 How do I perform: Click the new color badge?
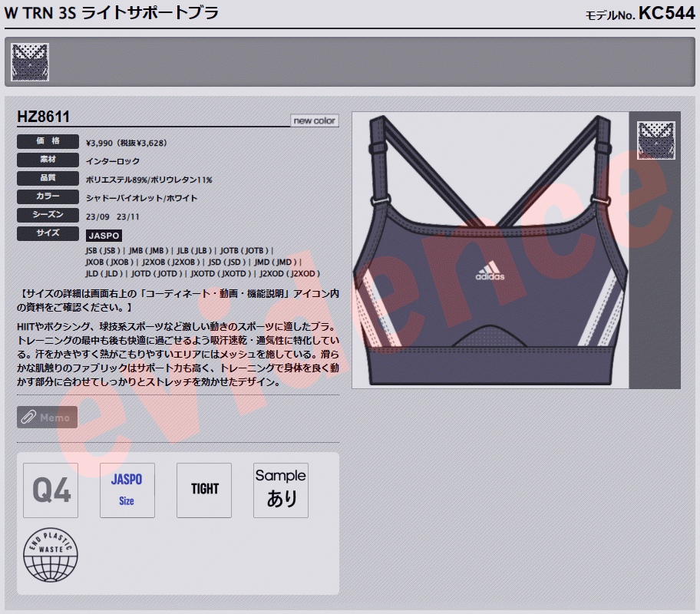pos(314,120)
